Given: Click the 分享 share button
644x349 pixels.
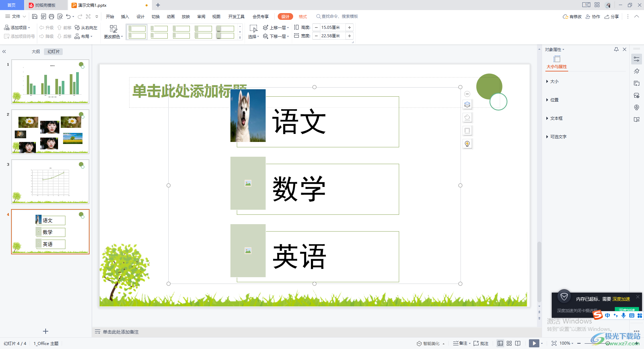Looking at the screenshot, I should coord(611,16).
